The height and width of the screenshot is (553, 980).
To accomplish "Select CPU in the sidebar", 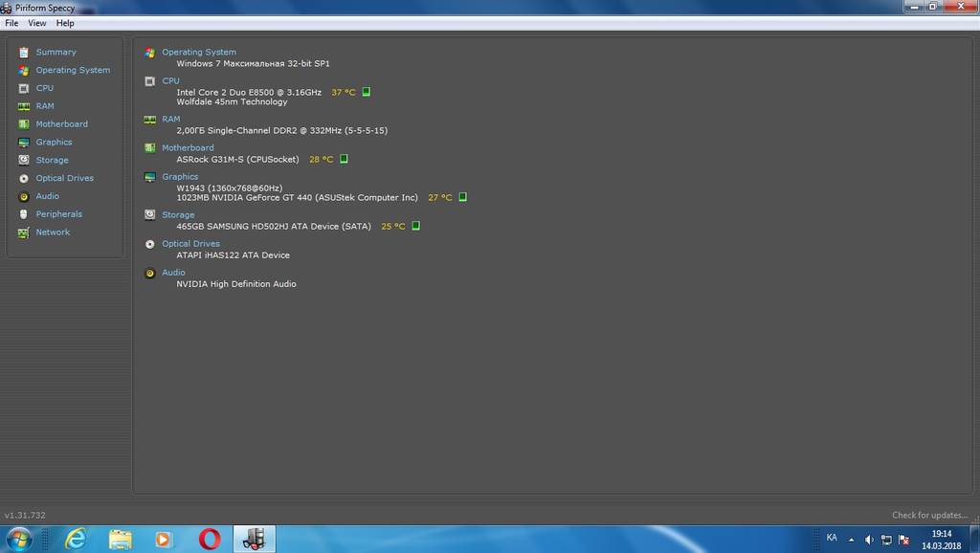I will pyautogui.click(x=44, y=88).
